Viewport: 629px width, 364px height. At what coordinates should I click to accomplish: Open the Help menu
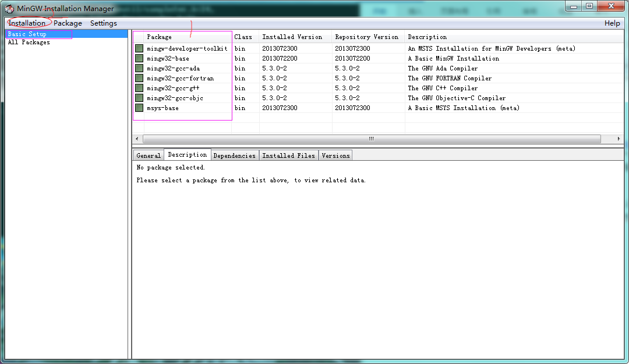click(612, 23)
